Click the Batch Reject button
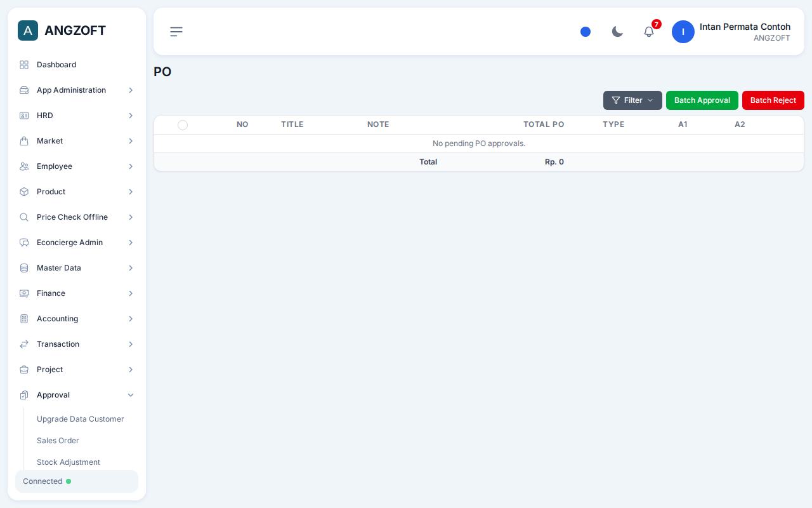The width and height of the screenshot is (812, 508). (x=773, y=100)
